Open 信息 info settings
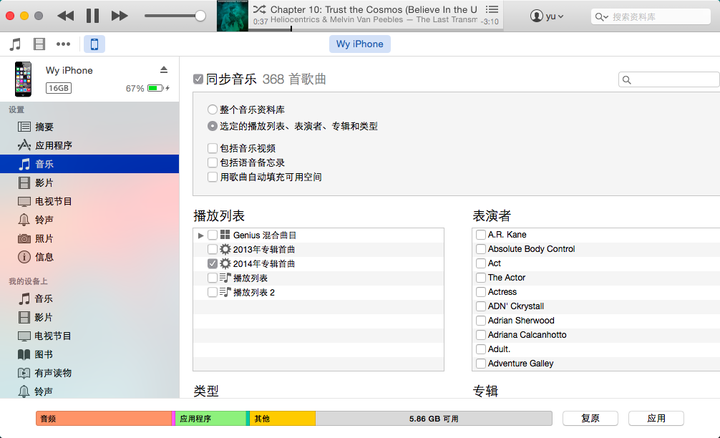 click(90, 257)
